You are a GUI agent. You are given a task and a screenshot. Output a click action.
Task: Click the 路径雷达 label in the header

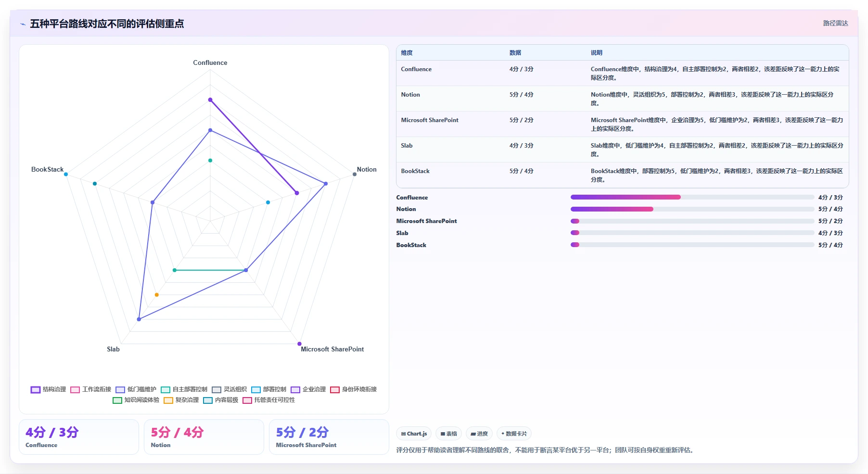coord(835,23)
